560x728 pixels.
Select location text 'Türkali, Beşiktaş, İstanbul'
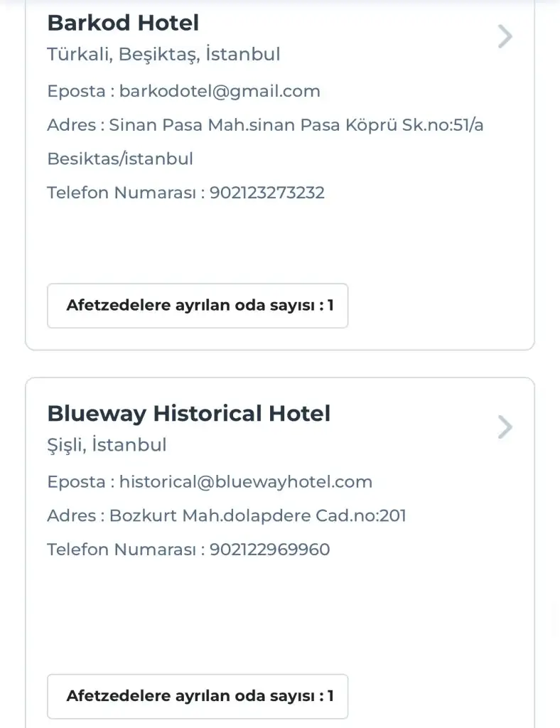[x=163, y=54]
